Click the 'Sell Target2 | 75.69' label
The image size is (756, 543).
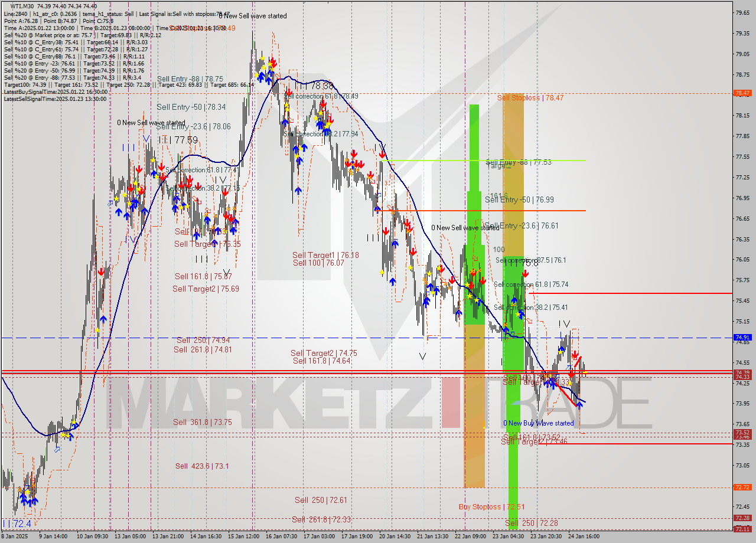coord(206,289)
